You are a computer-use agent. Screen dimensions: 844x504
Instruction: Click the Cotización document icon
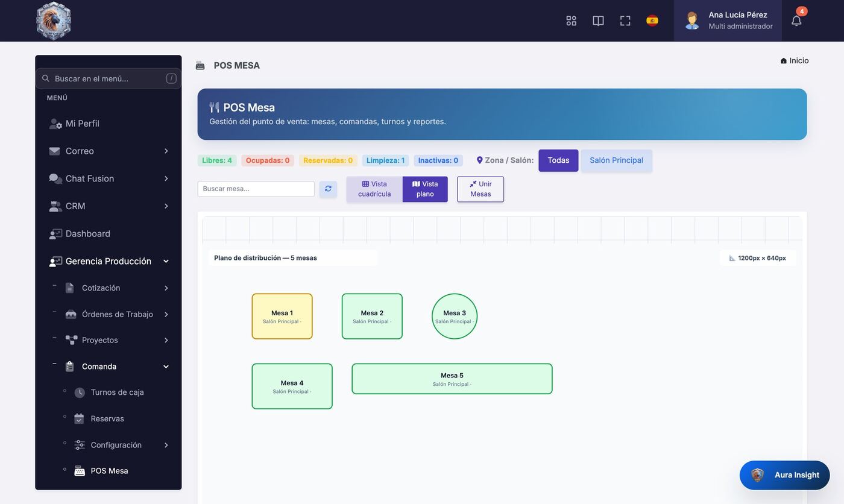[70, 288]
